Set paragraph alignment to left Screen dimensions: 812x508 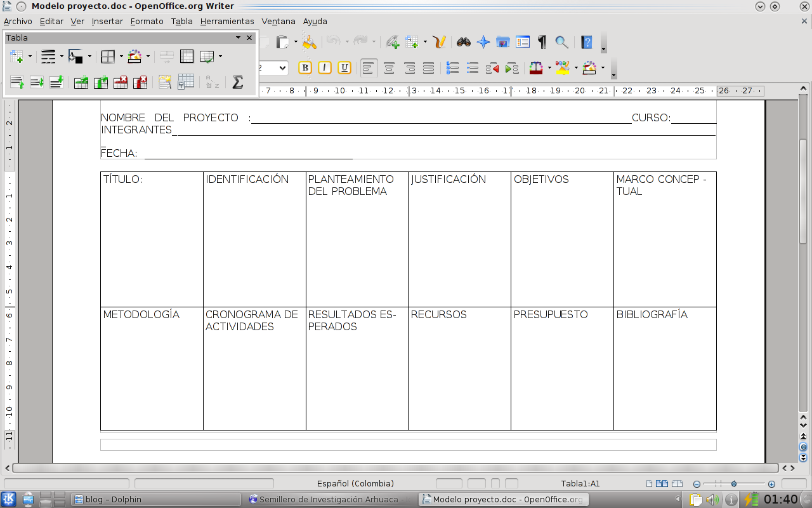(369, 67)
